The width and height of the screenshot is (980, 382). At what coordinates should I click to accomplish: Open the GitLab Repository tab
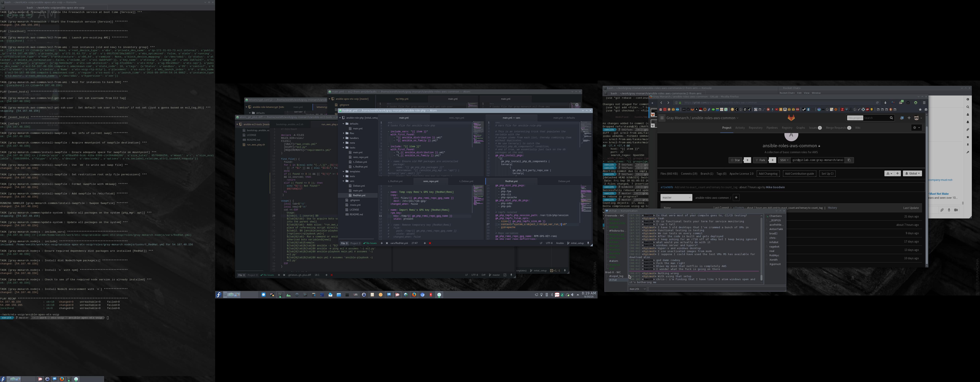tap(756, 128)
